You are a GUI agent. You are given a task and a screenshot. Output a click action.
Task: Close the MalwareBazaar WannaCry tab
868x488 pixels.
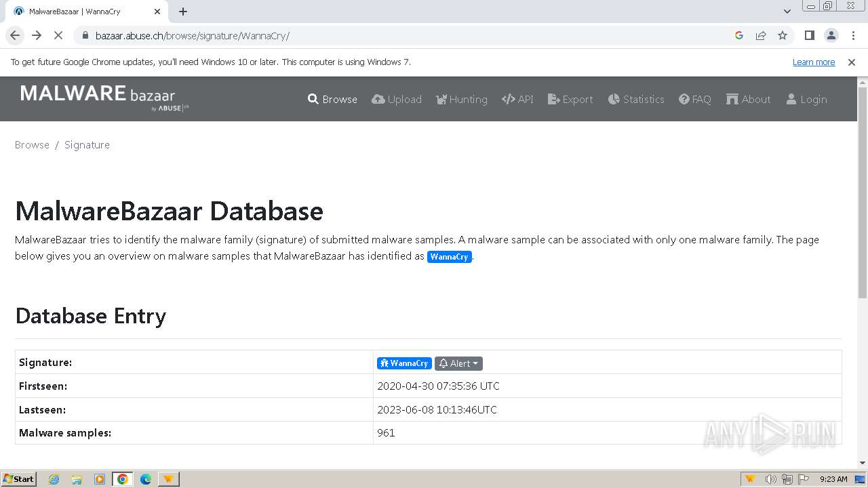[x=157, y=12]
